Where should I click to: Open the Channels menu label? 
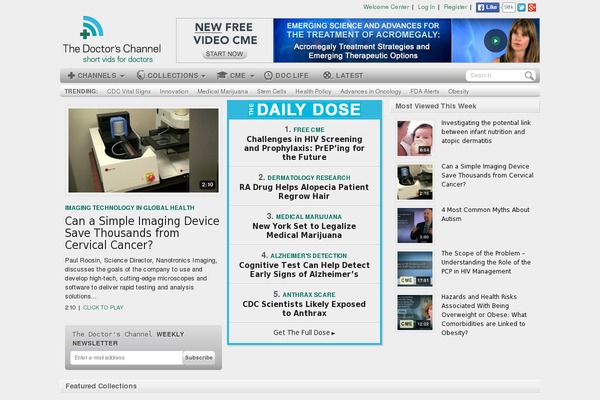[97, 75]
